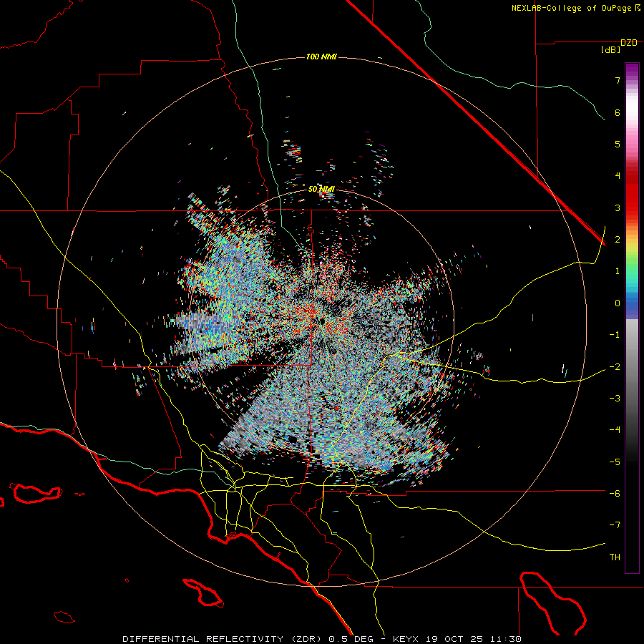Click the [dB] units label
This screenshot has height=644, width=644.
click(611, 50)
